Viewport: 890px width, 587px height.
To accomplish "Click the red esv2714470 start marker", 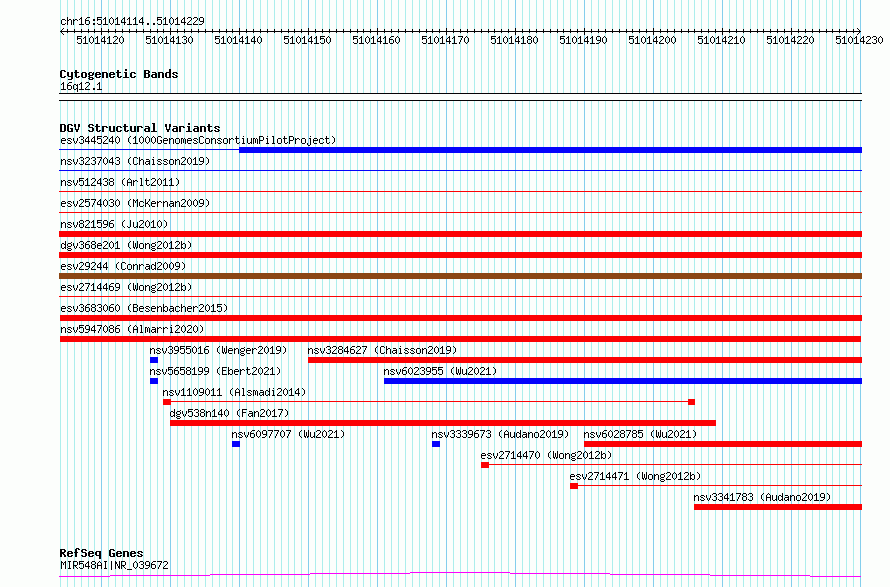I will 485,465.
